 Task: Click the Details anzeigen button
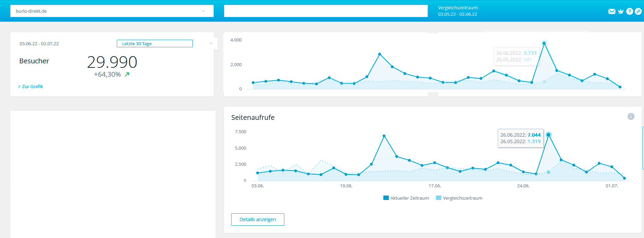coord(258,220)
